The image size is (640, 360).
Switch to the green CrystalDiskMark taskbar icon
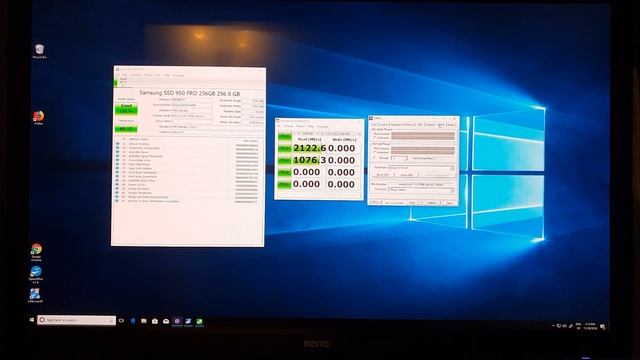pyautogui.click(x=199, y=322)
